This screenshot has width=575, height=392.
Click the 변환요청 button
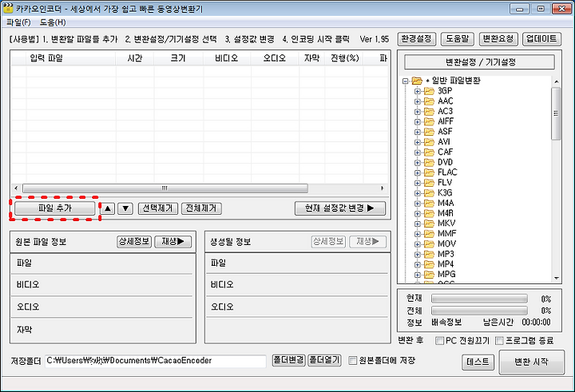click(498, 39)
